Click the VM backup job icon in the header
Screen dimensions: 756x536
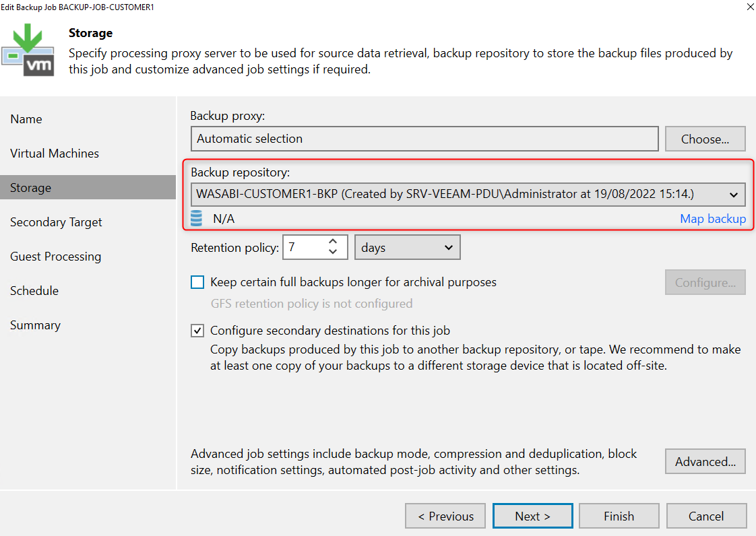[28, 50]
